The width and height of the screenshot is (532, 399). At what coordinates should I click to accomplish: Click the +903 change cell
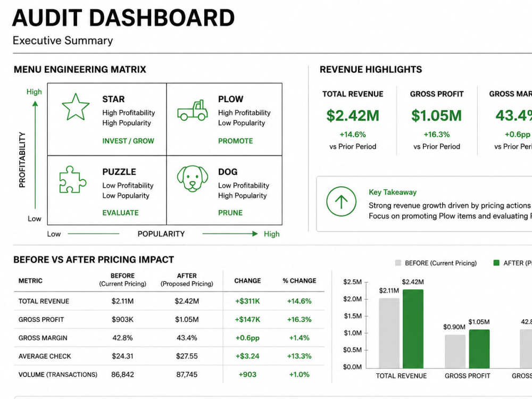coord(247,375)
